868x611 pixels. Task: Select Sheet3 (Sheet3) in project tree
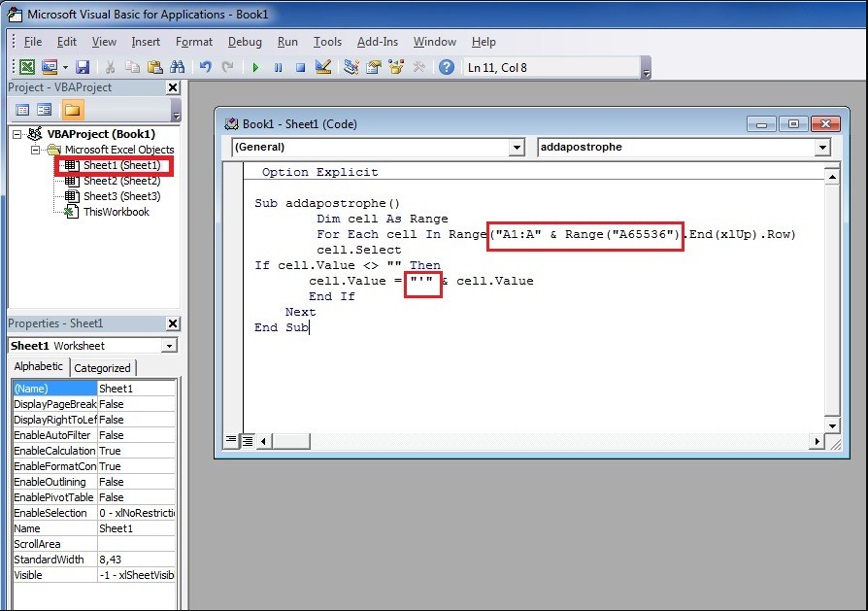[121, 196]
